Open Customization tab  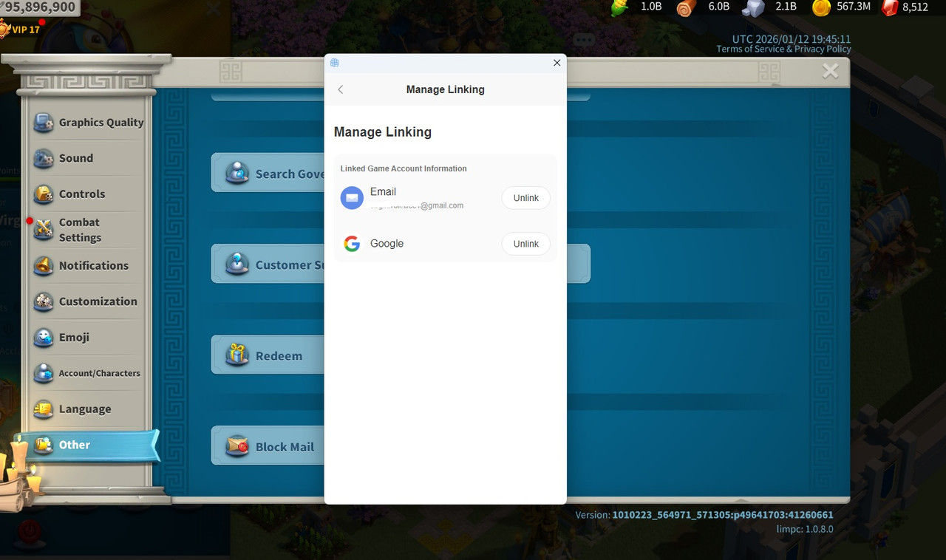coord(89,301)
